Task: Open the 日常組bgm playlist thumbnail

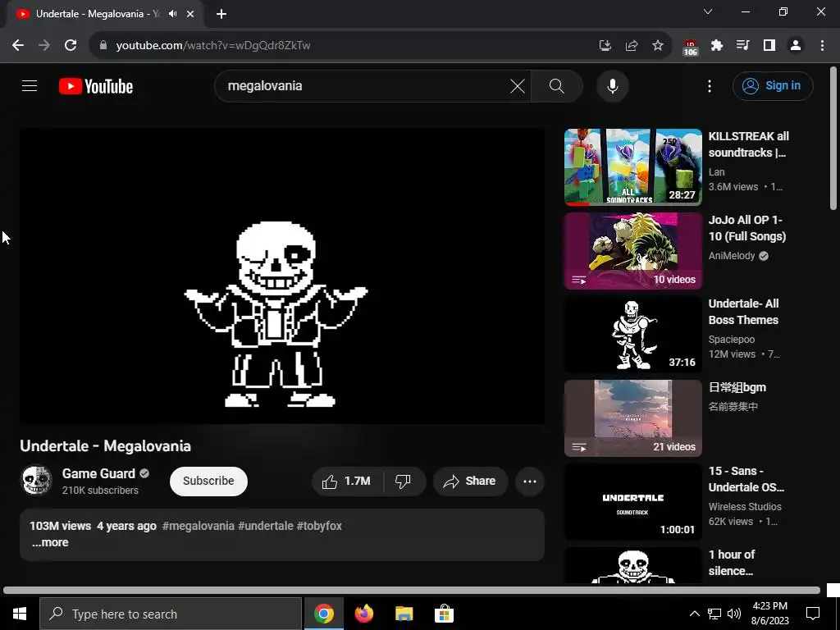Action: click(632, 418)
